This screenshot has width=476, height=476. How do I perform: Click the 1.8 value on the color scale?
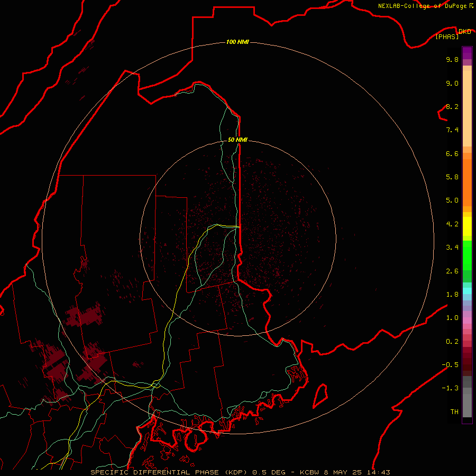coord(452,295)
